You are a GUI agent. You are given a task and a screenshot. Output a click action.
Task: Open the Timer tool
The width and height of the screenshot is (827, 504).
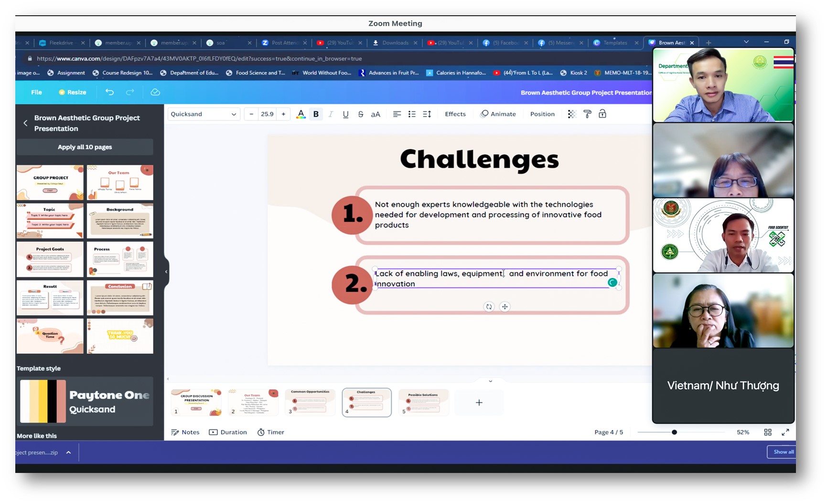coord(271,432)
